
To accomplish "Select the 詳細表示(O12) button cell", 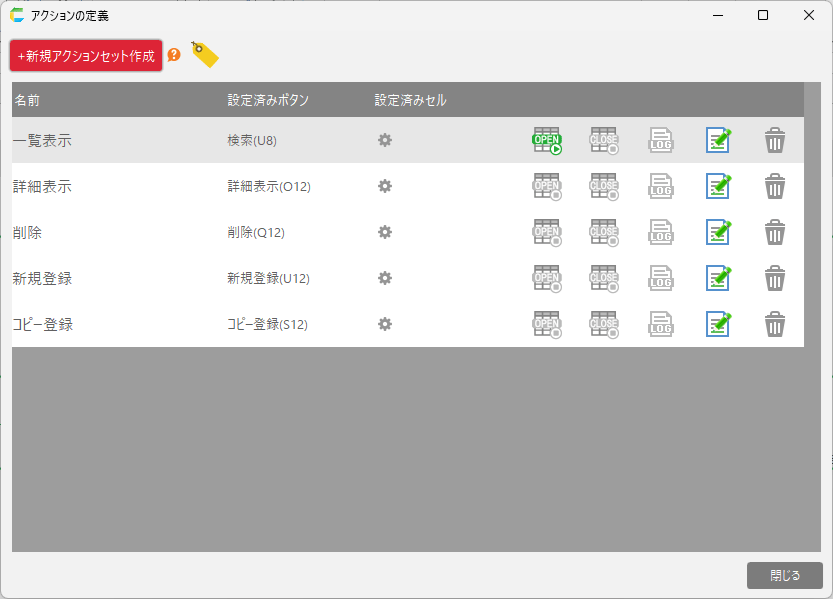I will 269,187.
